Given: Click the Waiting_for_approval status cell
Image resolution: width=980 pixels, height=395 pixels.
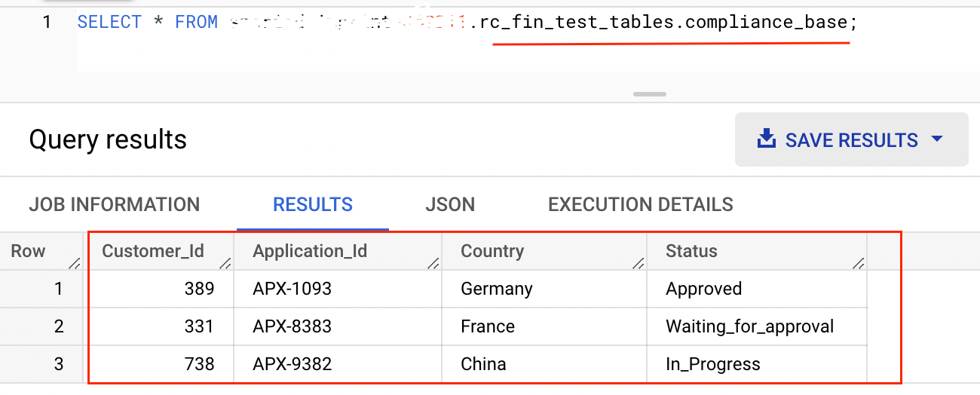Looking at the screenshot, I should (x=757, y=326).
